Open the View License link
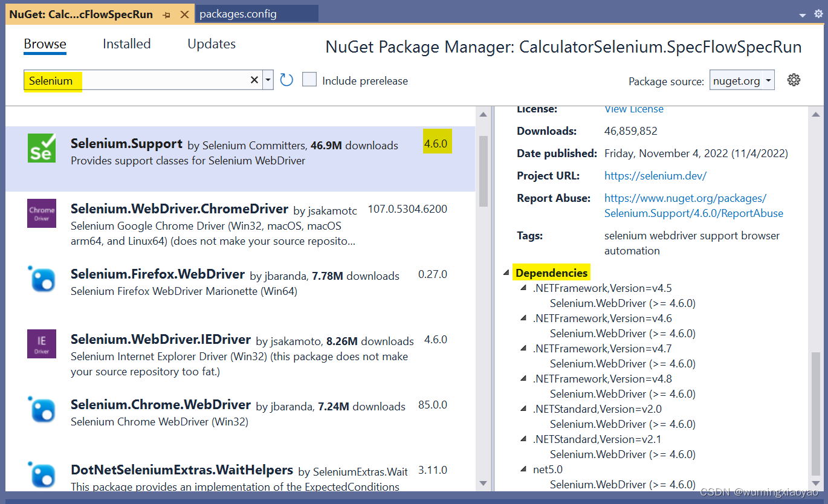This screenshot has width=828, height=504. 634,109
